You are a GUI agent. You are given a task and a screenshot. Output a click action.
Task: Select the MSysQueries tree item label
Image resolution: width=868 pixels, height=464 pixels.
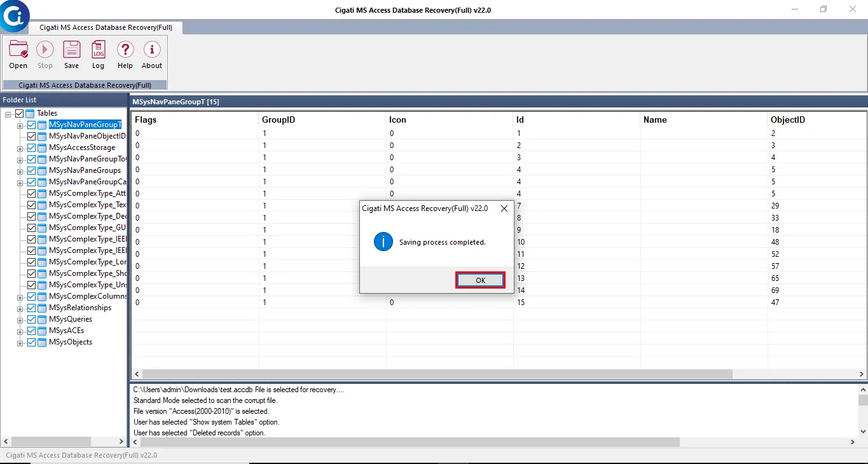coord(71,319)
